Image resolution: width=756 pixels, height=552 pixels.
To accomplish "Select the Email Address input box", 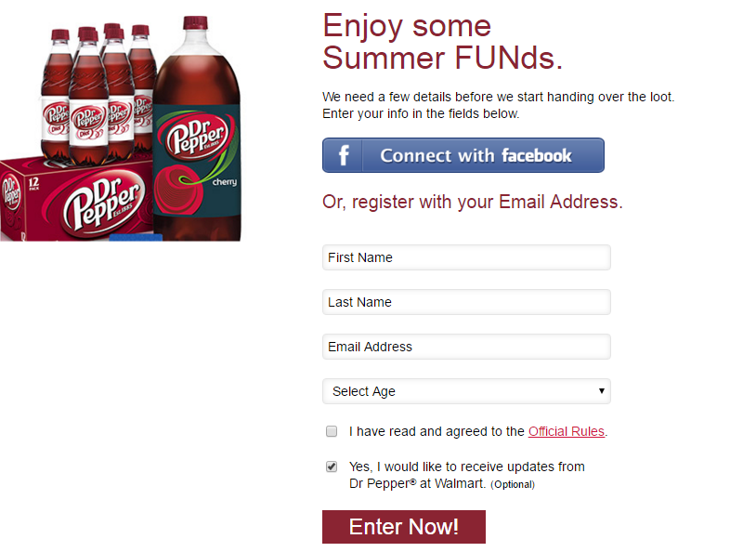I will click(x=466, y=347).
